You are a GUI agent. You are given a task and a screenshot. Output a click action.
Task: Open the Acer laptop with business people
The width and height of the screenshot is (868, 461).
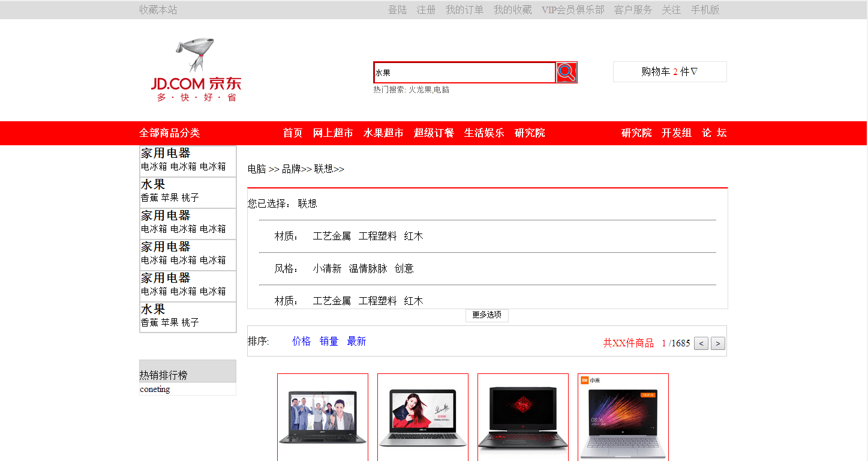(x=323, y=417)
